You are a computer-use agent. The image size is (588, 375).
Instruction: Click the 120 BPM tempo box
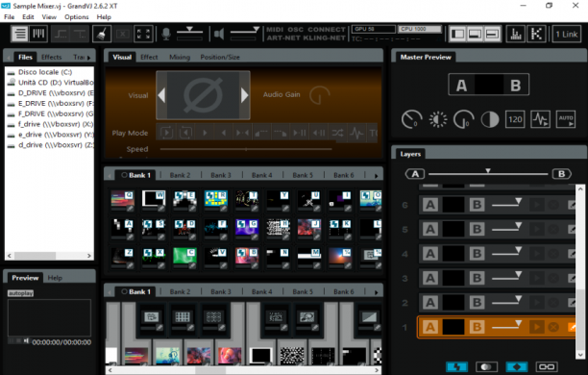[515, 119]
